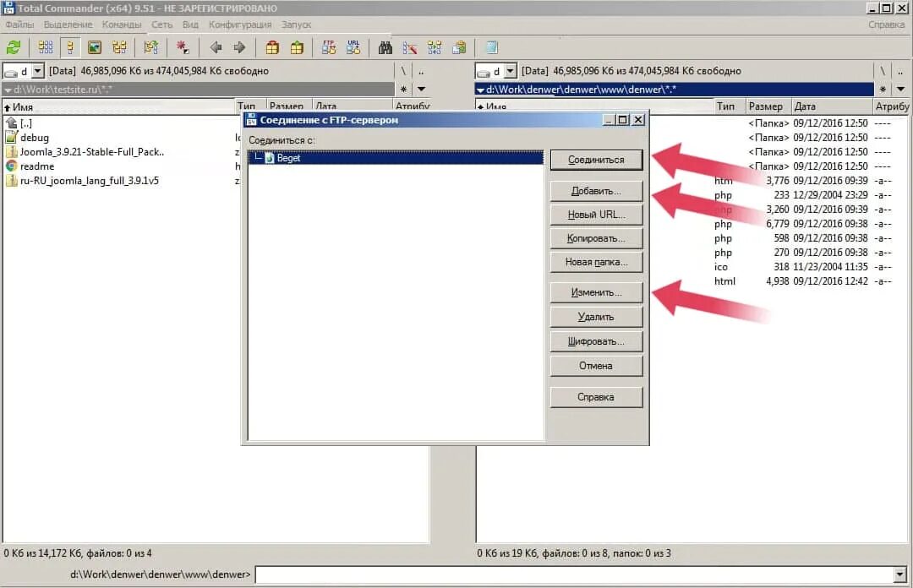This screenshot has width=913, height=588.
Task: Click the Шифровать... button
Action: [596, 342]
